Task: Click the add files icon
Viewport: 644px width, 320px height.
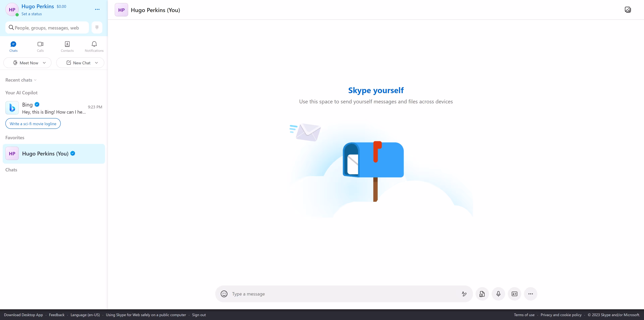Action: pos(482,294)
